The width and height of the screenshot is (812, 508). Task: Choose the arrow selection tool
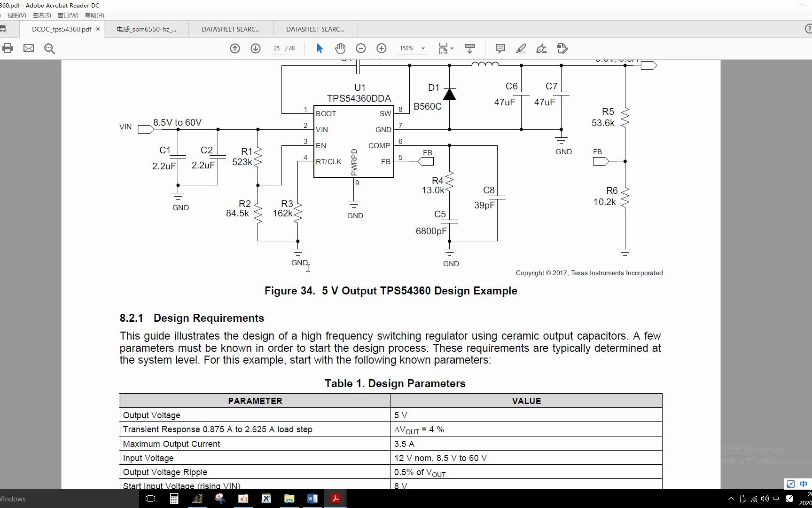click(x=320, y=48)
